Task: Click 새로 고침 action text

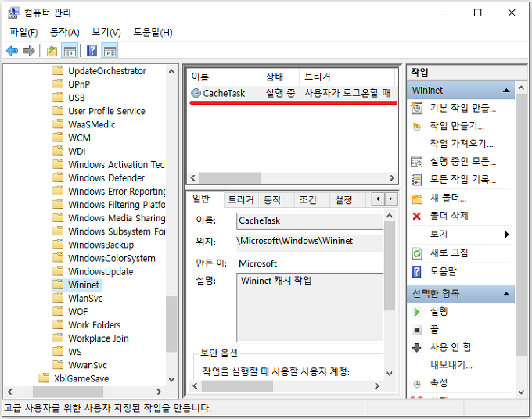Action: pos(449,252)
